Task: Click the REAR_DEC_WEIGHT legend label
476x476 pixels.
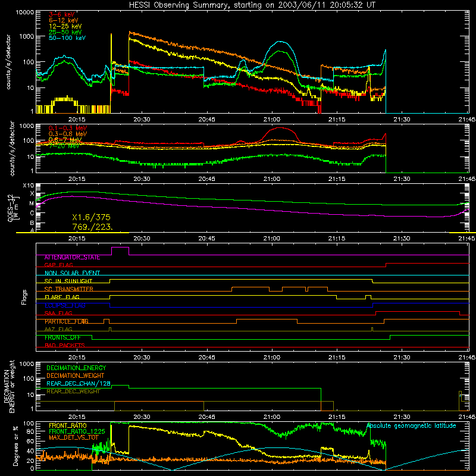Action: (73, 392)
